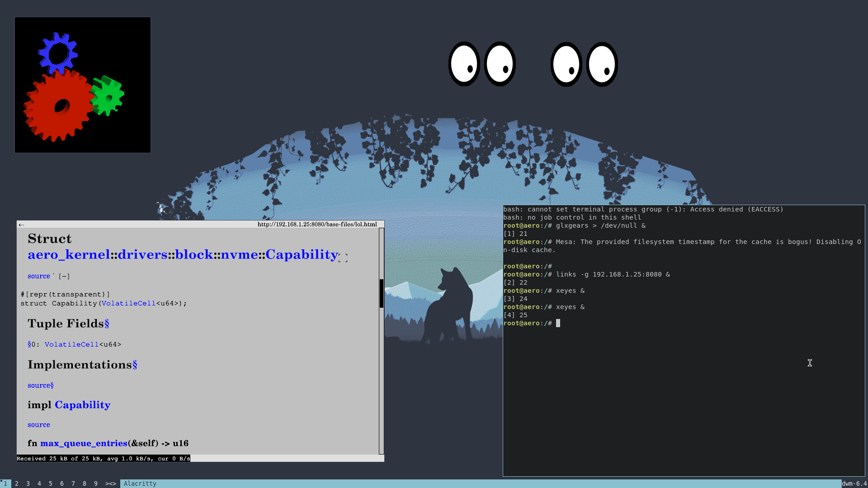Click the VolatileCell link in struct definition
Viewport: 868px width, 488px height.
coord(128,303)
